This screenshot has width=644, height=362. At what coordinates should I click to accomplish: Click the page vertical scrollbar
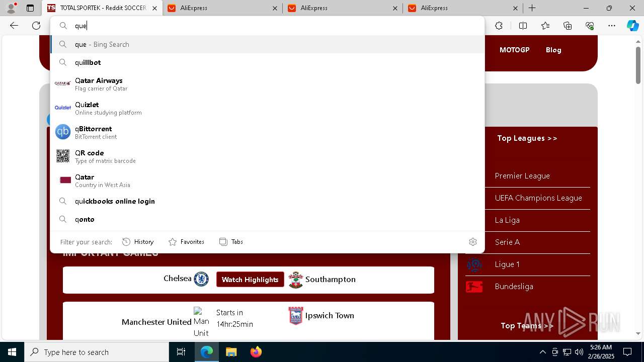click(638, 65)
